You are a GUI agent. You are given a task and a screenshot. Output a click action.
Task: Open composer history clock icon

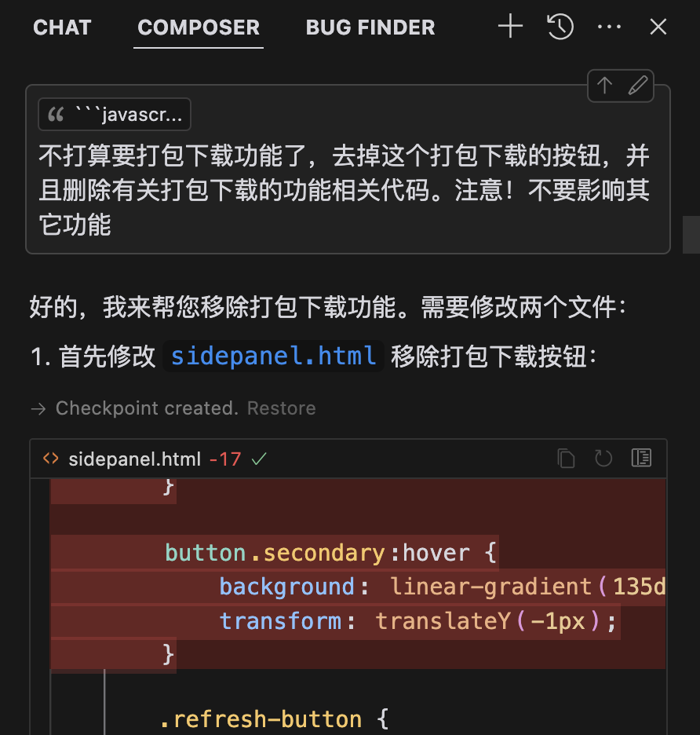(x=560, y=26)
